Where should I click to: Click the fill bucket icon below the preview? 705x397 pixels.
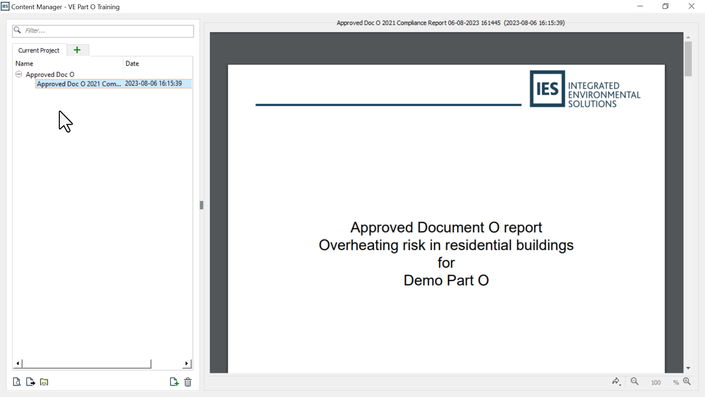pyautogui.click(x=616, y=382)
